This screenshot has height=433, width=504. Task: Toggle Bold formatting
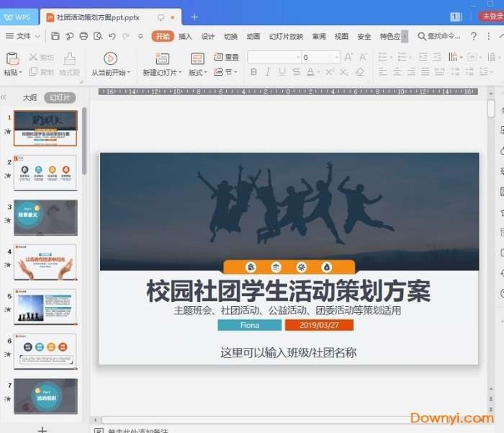point(253,72)
